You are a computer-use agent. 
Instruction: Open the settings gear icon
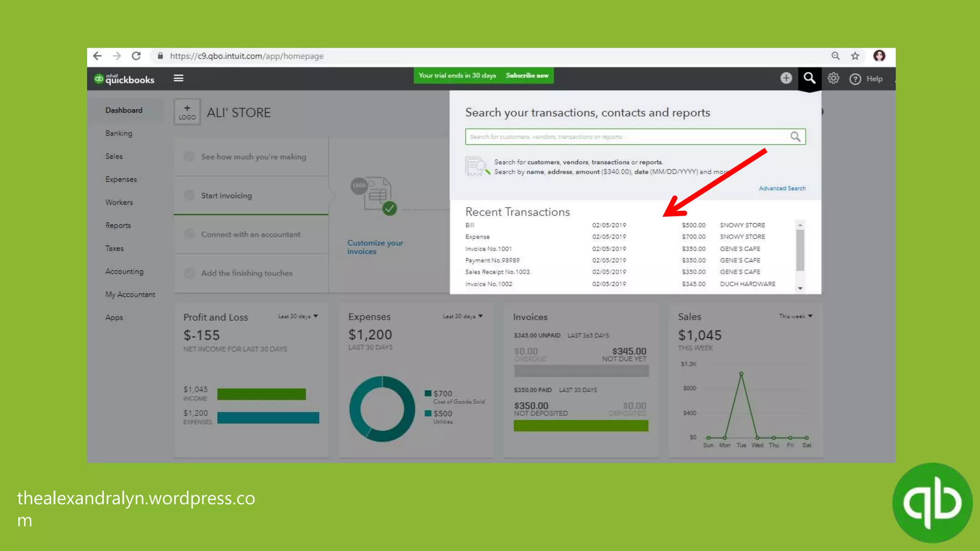[833, 78]
